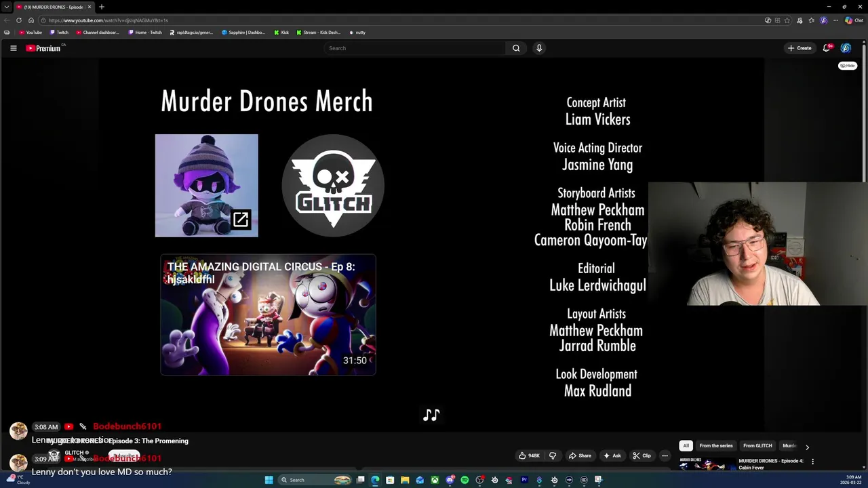Open the Channel dashboard bookmark
Screen dimensions: 868x488
pos(98,33)
